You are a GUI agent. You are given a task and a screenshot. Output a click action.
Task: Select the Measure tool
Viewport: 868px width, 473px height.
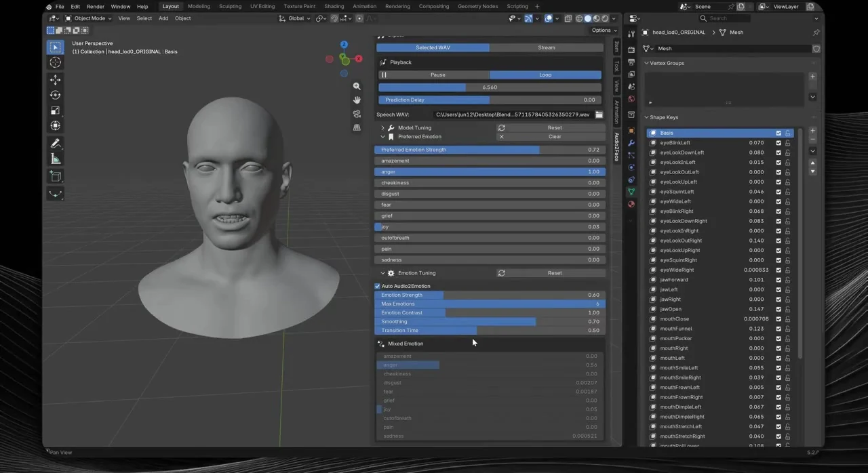(x=56, y=159)
